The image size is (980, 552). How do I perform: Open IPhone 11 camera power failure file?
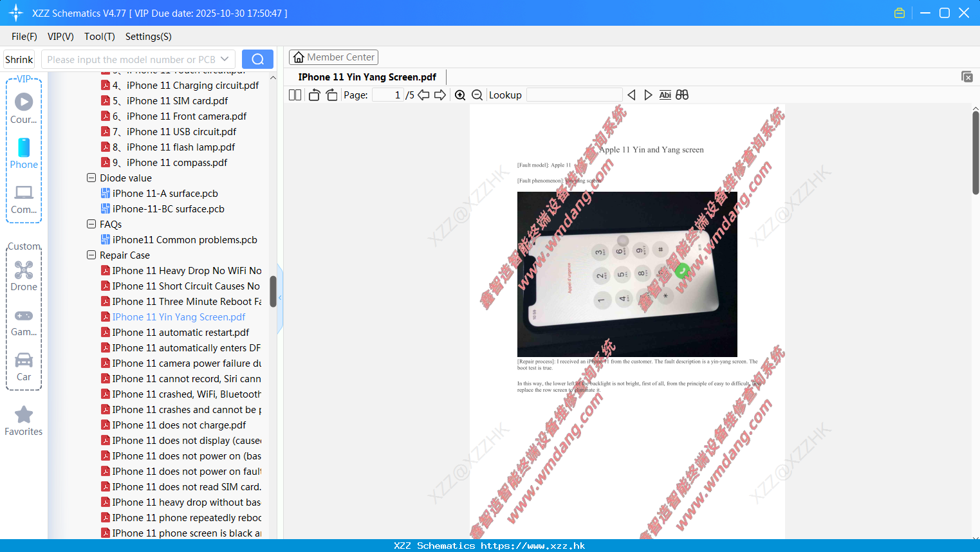pyautogui.click(x=181, y=363)
